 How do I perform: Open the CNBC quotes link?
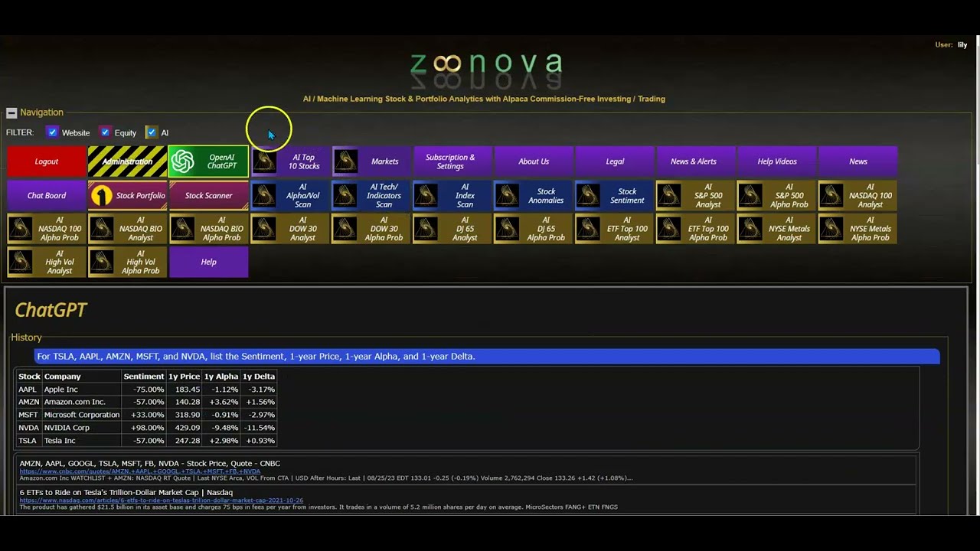[140, 471]
